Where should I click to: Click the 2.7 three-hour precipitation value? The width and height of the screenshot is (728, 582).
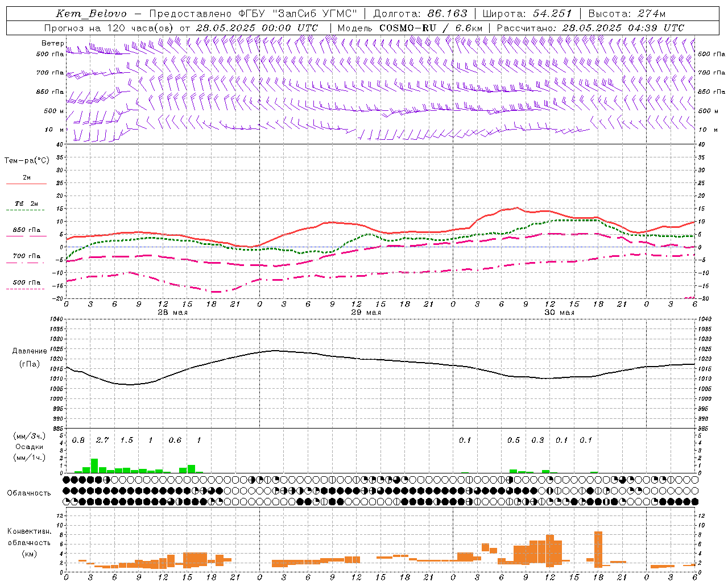[102, 440]
